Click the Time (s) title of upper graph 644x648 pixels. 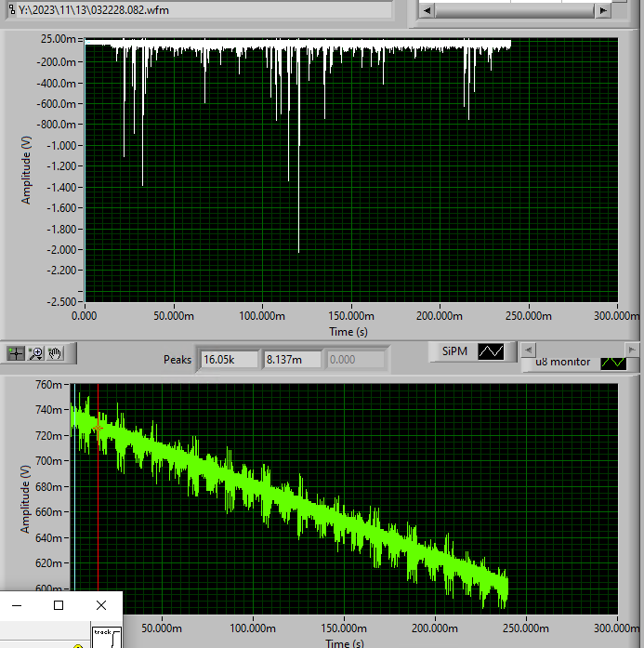pos(348,332)
